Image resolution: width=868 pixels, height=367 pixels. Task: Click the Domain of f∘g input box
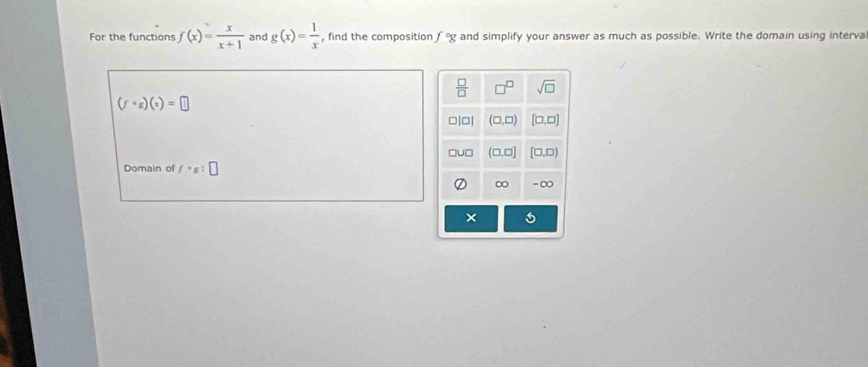pyautogui.click(x=214, y=169)
